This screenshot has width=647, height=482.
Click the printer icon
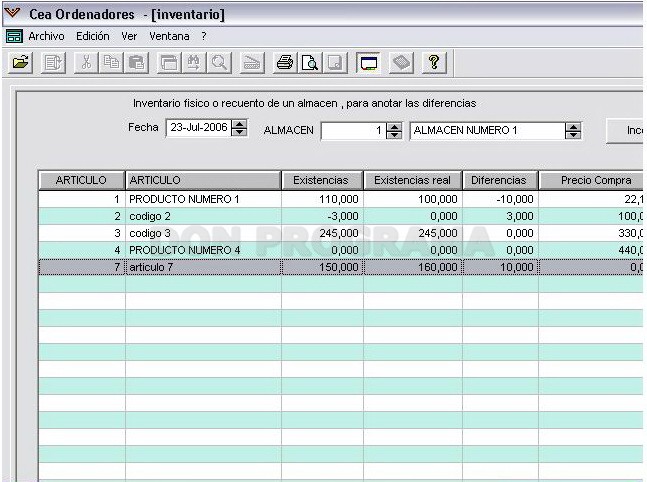tap(285, 63)
